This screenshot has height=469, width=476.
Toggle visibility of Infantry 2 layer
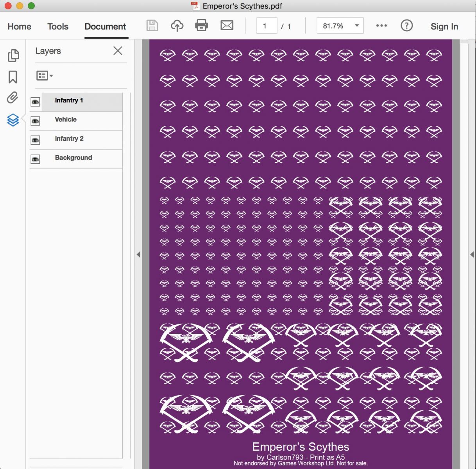(35, 140)
